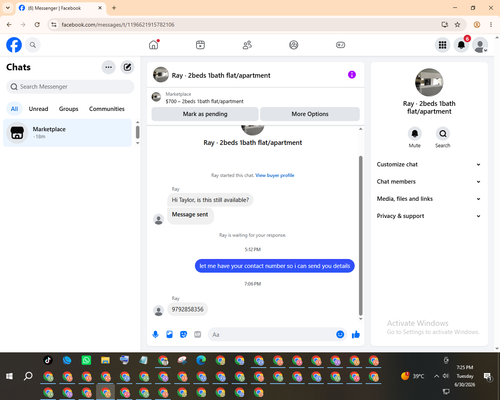500x400 pixels.
Task: Open the View buyer profile link
Action: pyautogui.click(x=275, y=175)
